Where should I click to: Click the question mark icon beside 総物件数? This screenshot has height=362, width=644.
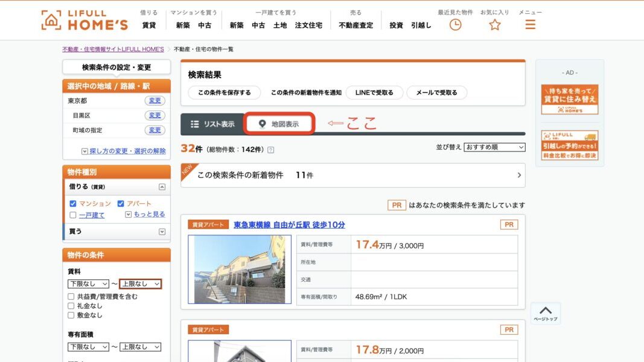270,150
